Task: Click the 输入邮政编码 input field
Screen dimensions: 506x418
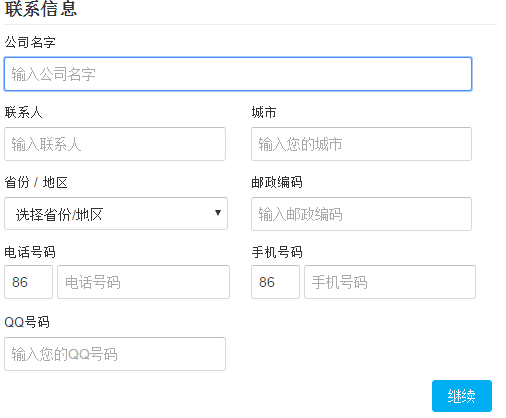Action: click(361, 214)
